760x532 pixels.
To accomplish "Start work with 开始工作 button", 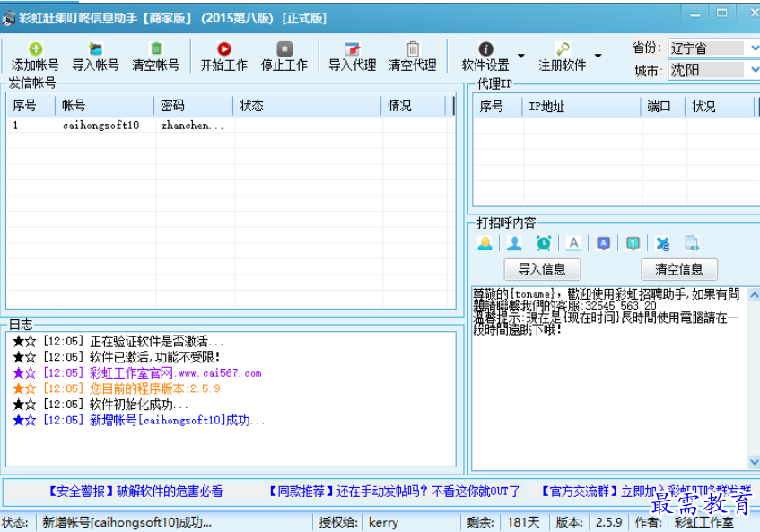I will [223, 50].
